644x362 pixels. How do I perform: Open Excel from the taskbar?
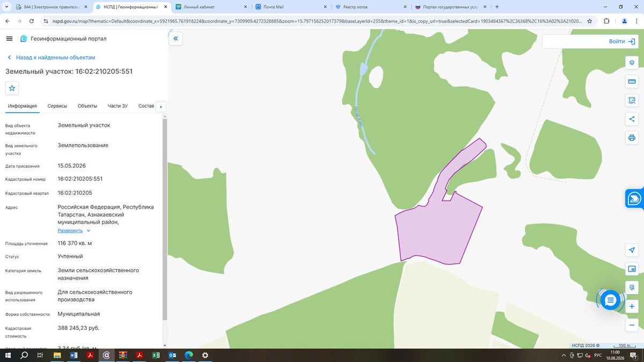(x=156, y=355)
